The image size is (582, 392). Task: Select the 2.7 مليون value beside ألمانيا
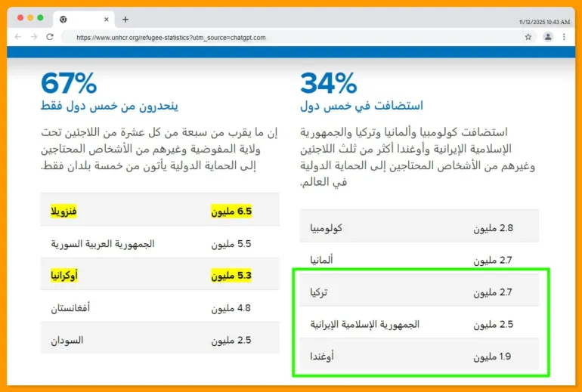493,260
